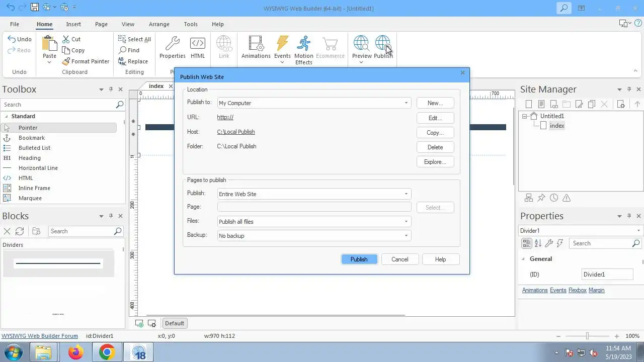The image size is (644, 362).
Task: Click the Cut icon in Clipboard group
Action: tap(66, 39)
